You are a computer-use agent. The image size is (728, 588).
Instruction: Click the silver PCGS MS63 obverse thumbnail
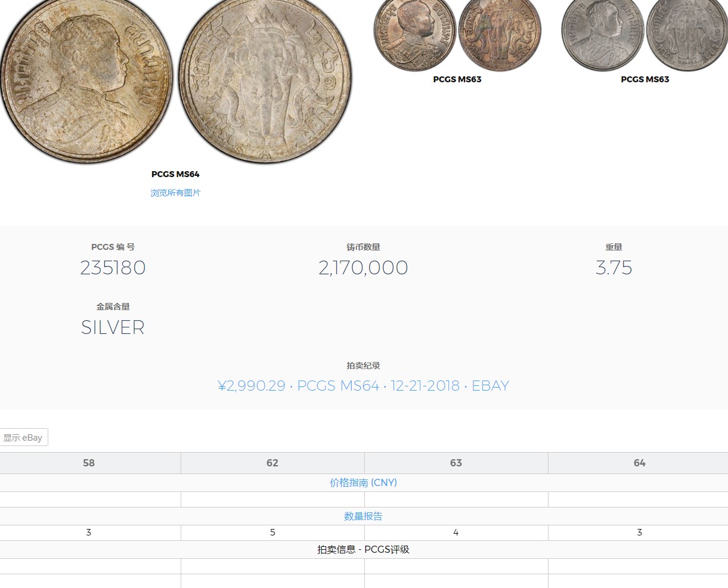pyautogui.click(x=602, y=35)
